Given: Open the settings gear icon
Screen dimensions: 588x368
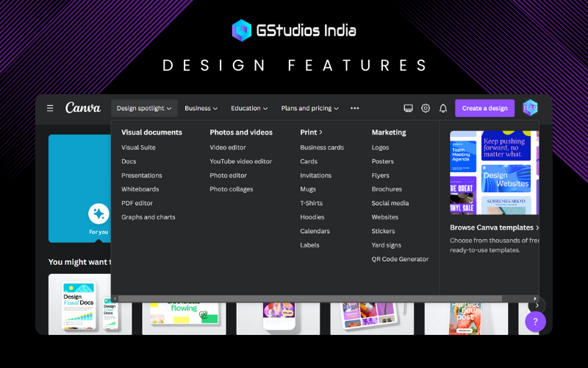Looking at the screenshot, I should coord(426,108).
